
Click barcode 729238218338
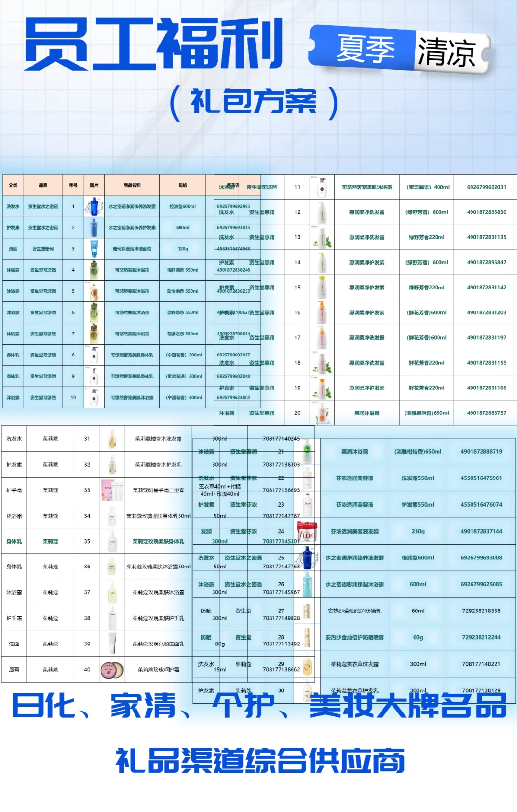(481, 611)
